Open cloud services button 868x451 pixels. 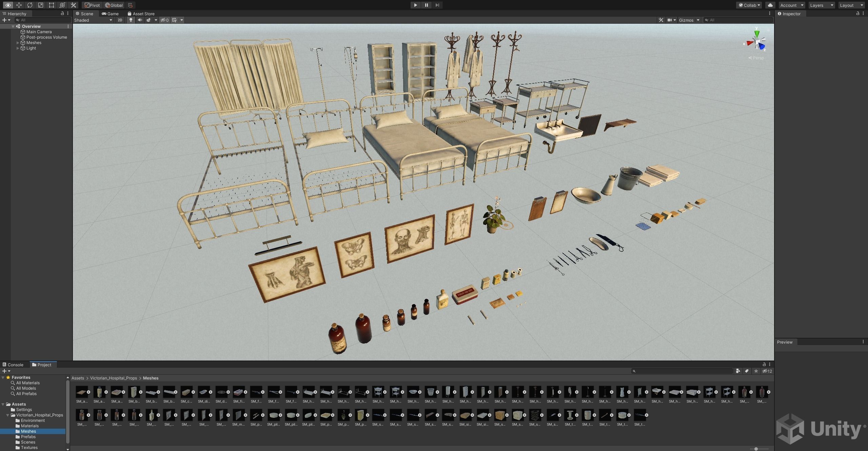770,5
